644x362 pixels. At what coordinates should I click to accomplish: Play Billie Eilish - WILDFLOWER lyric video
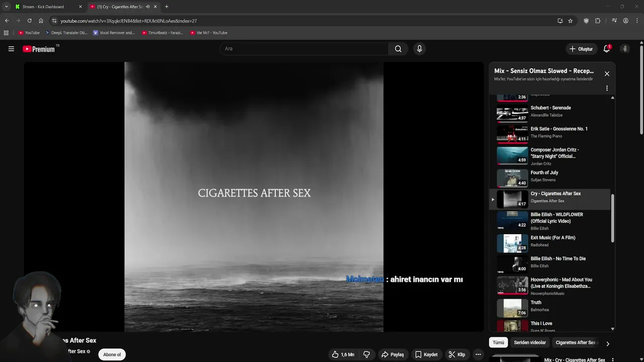point(550,221)
